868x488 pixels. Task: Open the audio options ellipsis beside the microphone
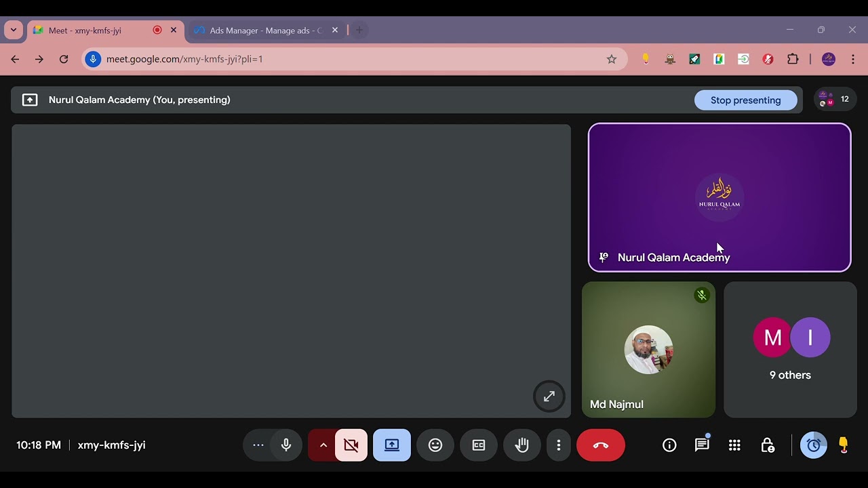pyautogui.click(x=258, y=445)
